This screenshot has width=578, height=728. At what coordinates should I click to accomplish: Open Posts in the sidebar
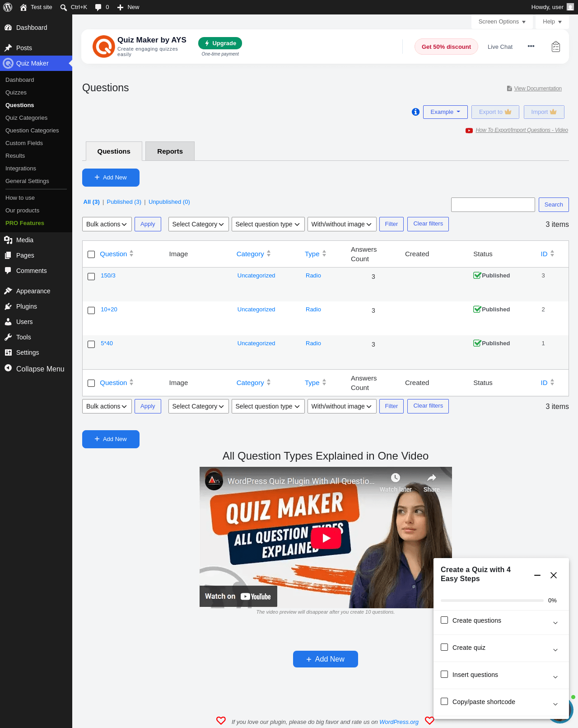36,48
